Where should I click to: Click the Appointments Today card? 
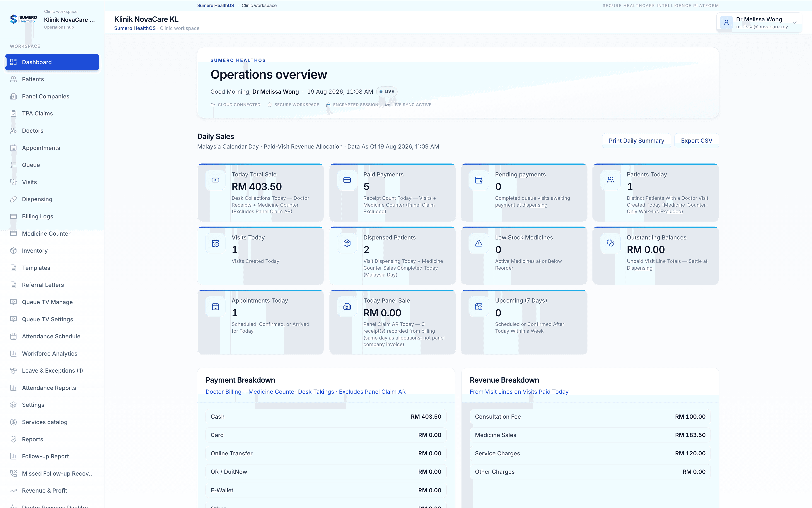tap(260, 322)
